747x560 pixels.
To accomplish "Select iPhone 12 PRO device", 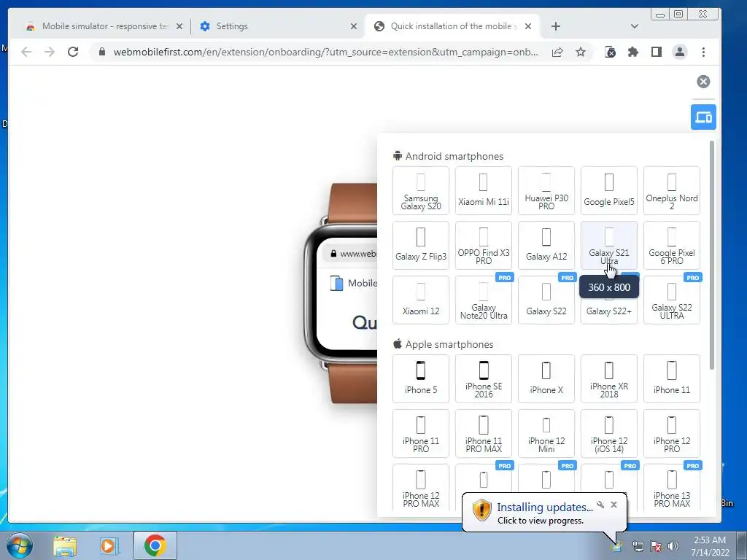I will pyautogui.click(x=672, y=433).
